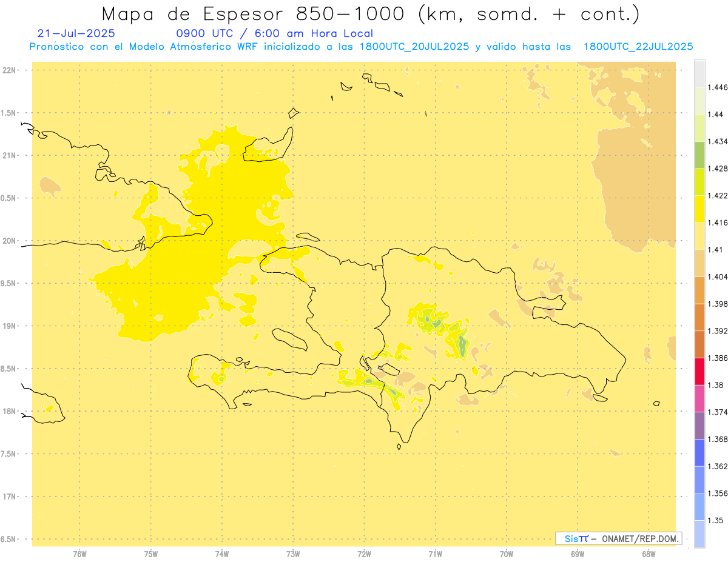This screenshot has width=728, height=562.
Task: Click the longitude label '76W'
Action: coord(79,554)
